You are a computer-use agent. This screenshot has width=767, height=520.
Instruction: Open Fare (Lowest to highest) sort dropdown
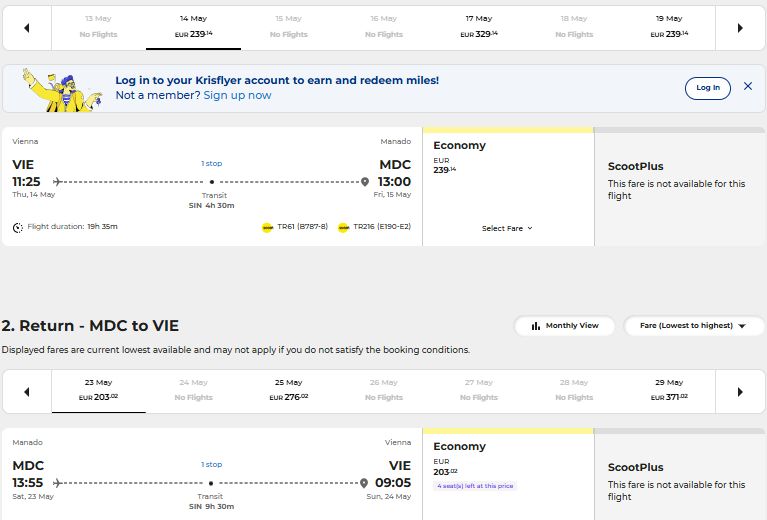tap(694, 326)
